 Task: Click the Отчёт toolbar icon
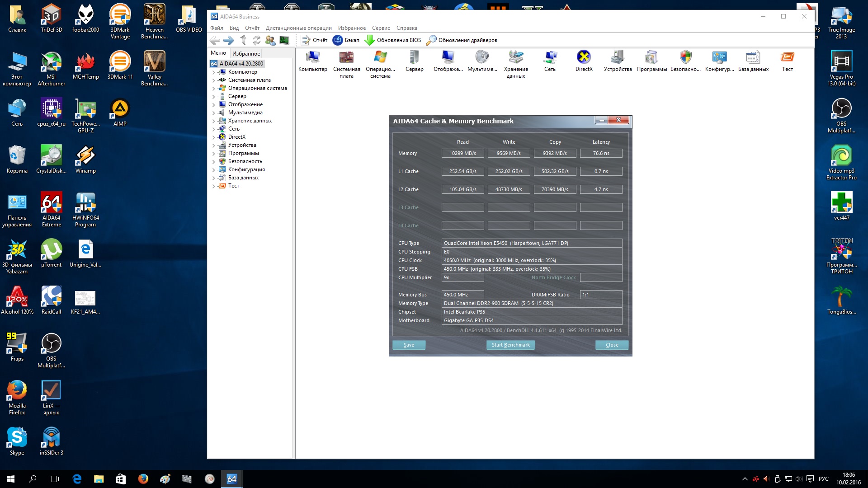[314, 40]
